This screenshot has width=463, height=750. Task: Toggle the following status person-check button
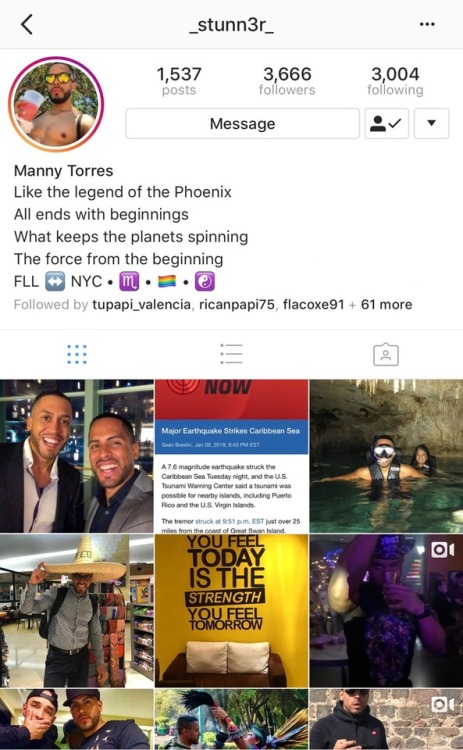coord(386,123)
